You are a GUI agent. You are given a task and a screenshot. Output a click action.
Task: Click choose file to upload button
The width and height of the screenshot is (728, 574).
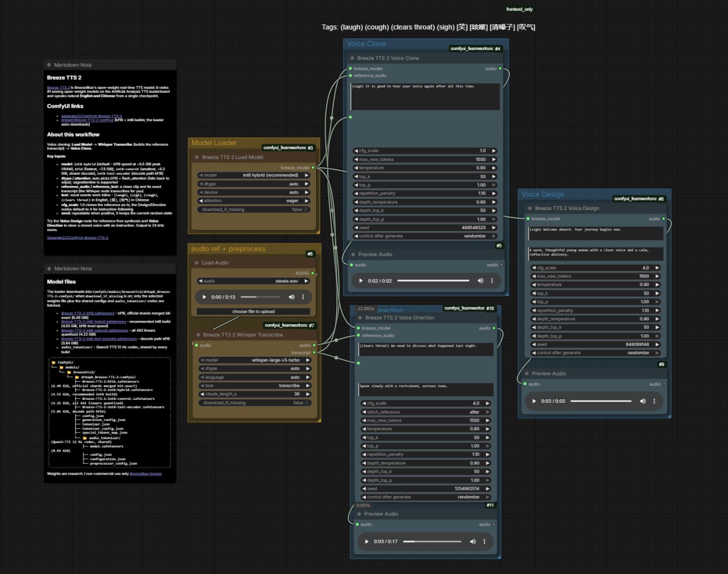(254, 312)
